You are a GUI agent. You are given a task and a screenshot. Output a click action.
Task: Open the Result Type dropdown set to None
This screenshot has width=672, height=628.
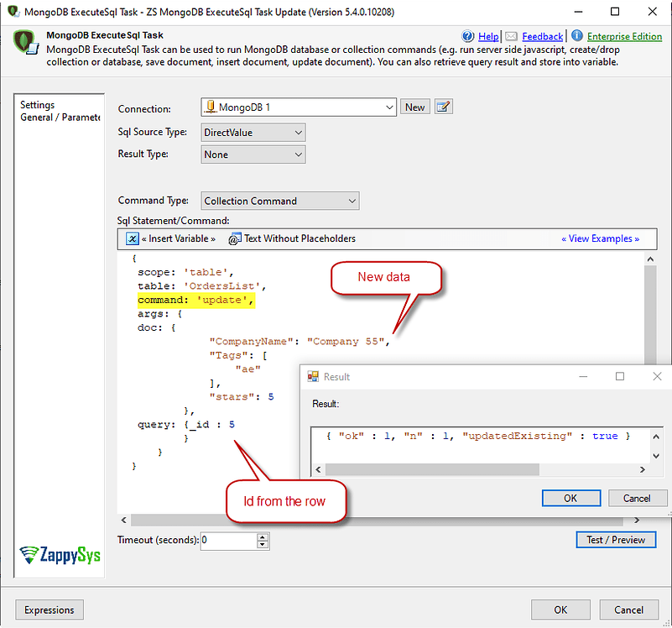[298, 154]
